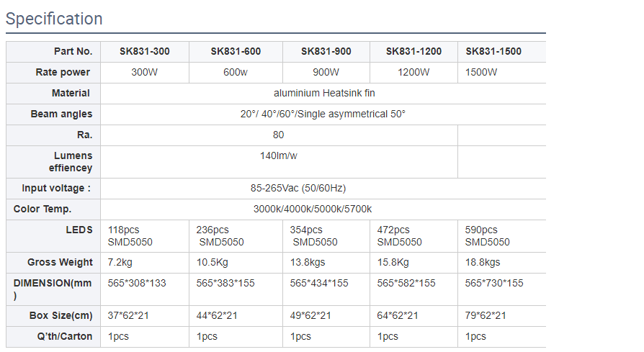
Task: Select the SK831-300 column header
Action: (x=146, y=51)
